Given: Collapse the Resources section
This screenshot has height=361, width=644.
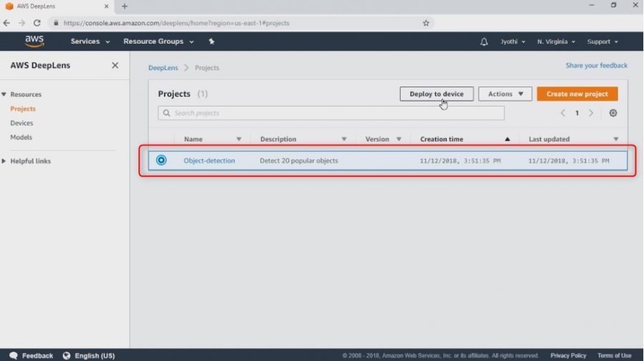Looking at the screenshot, I should pyautogui.click(x=4, y=94).
